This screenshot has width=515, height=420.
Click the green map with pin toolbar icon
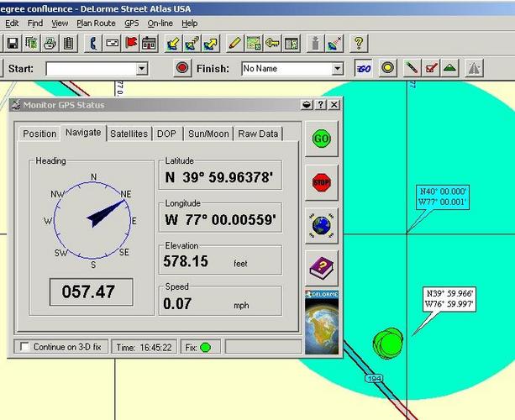(x=253, y=43)
